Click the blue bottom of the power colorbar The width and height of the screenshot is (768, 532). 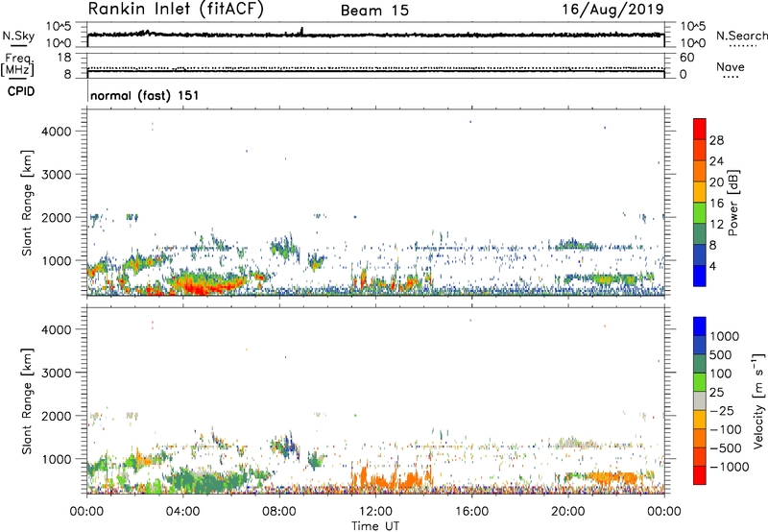tap(700, 277)
